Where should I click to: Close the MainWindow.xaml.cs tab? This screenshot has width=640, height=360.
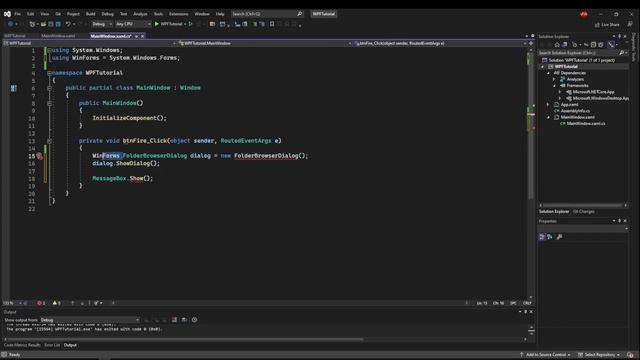tap(142, 36)
